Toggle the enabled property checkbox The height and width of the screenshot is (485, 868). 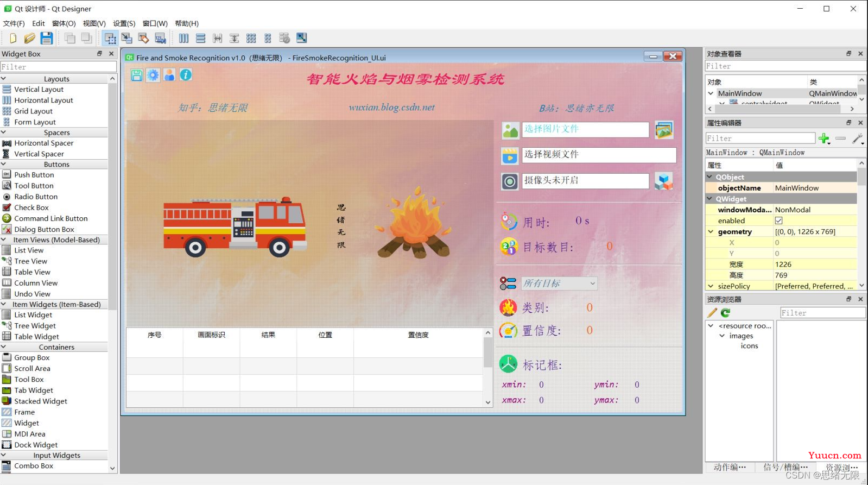tap(779, 221)
